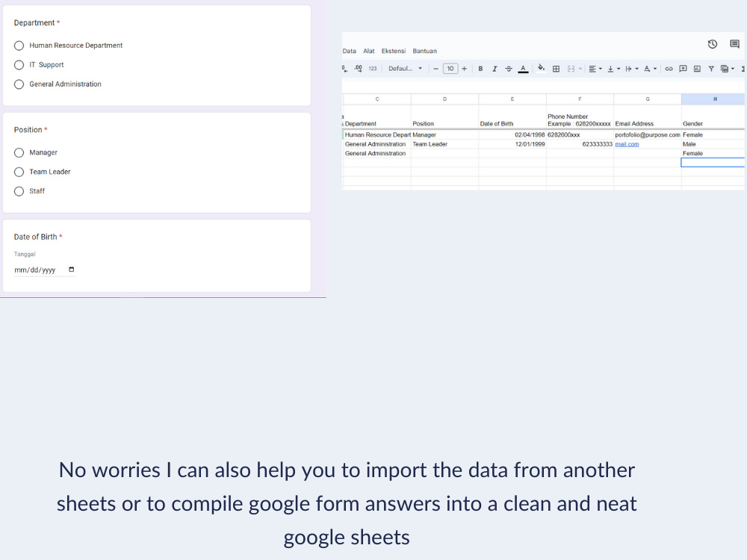Pick the Staff position option
The height and width of the screenshot is (560, 747).
point(19,191)
